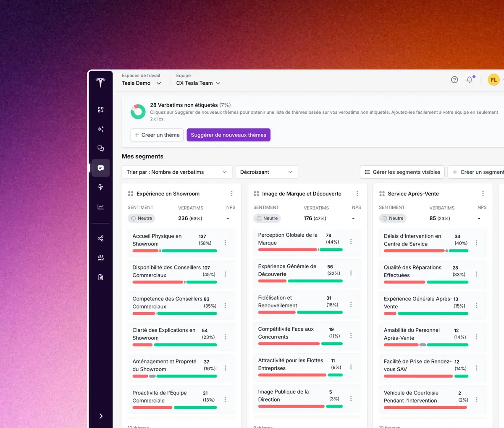Open options for Délais d'Intervention en Centre de Service
This screenshot has height=428, width=504.
(476, 243)
